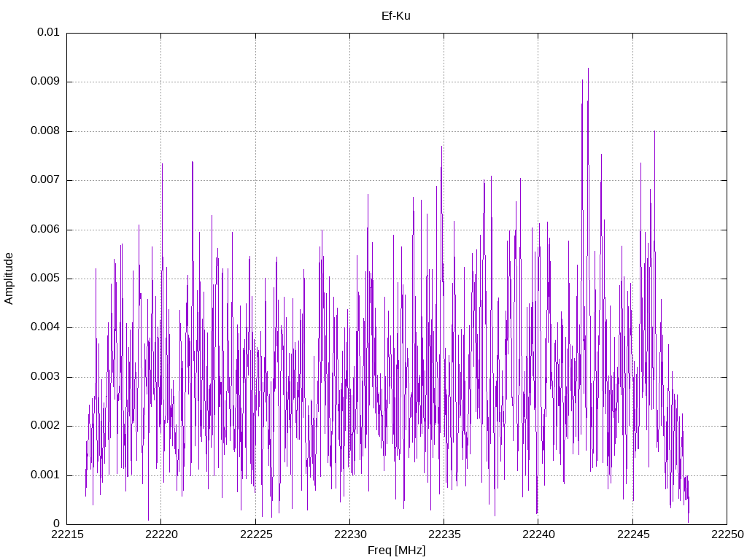
Task: Click the y-axis tick label 0.006
Action: click(45, 230)
